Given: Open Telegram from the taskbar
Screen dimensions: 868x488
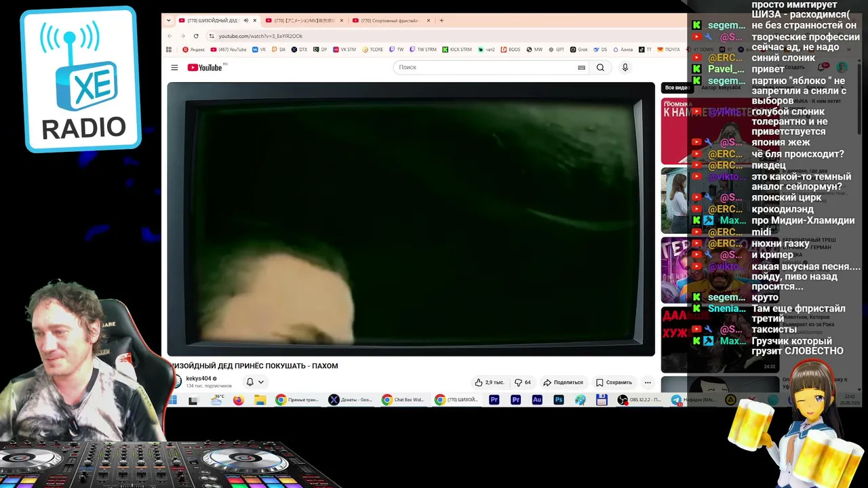Looking at the screenshot, I should [692, 400].
